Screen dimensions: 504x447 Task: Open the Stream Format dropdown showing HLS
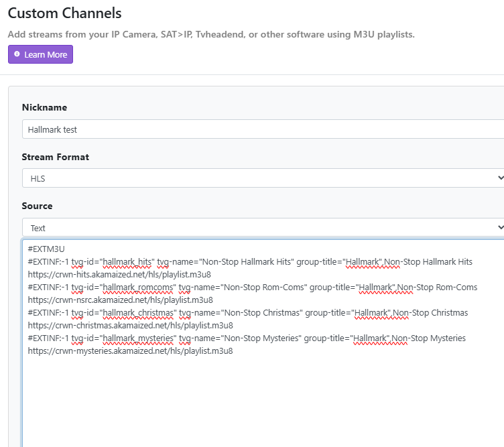261,178
